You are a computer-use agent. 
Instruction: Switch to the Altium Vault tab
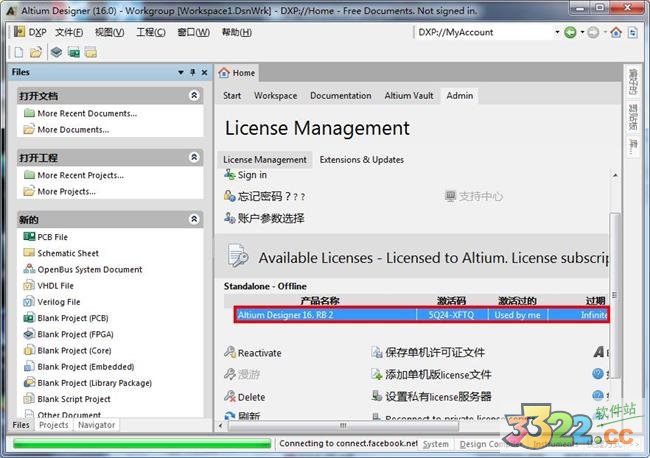coord(409,96)
